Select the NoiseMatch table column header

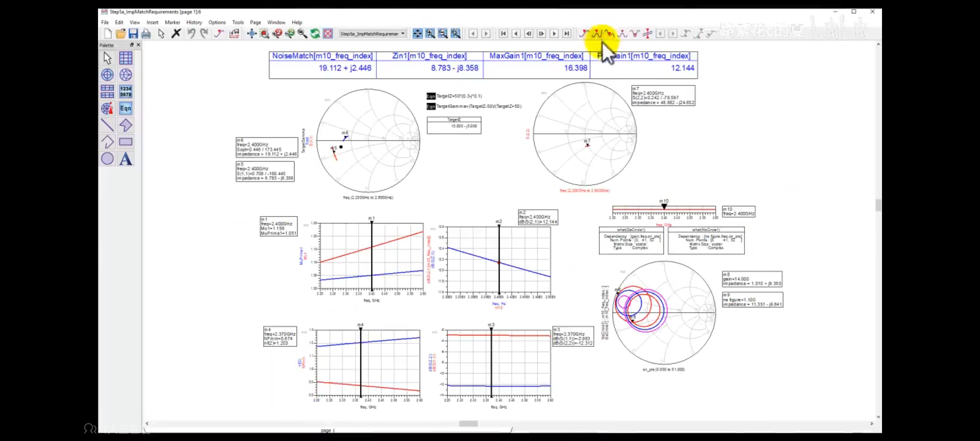point(322,56)
